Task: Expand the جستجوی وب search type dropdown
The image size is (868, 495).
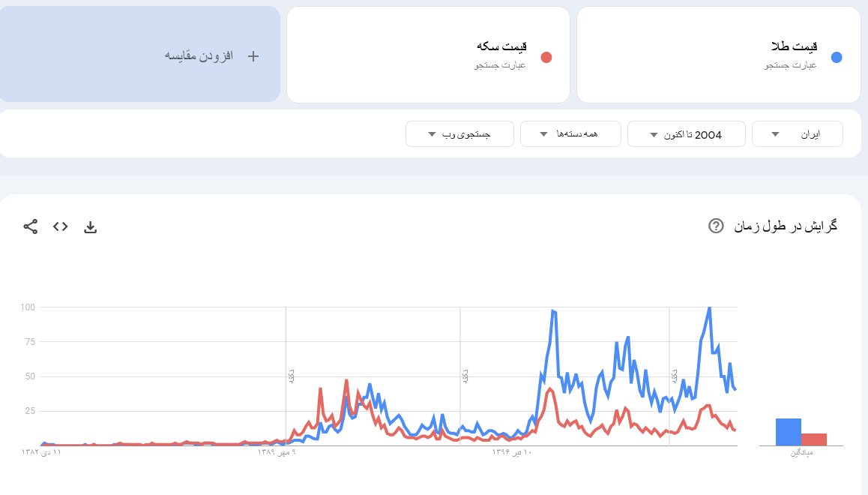Action: tap(459, 134)
